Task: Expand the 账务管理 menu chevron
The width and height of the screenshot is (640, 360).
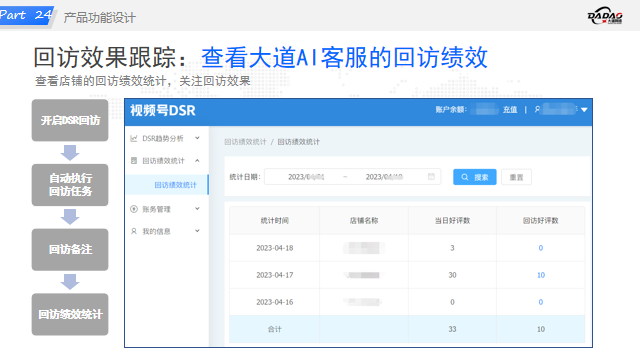Action: tap(198, 209)
